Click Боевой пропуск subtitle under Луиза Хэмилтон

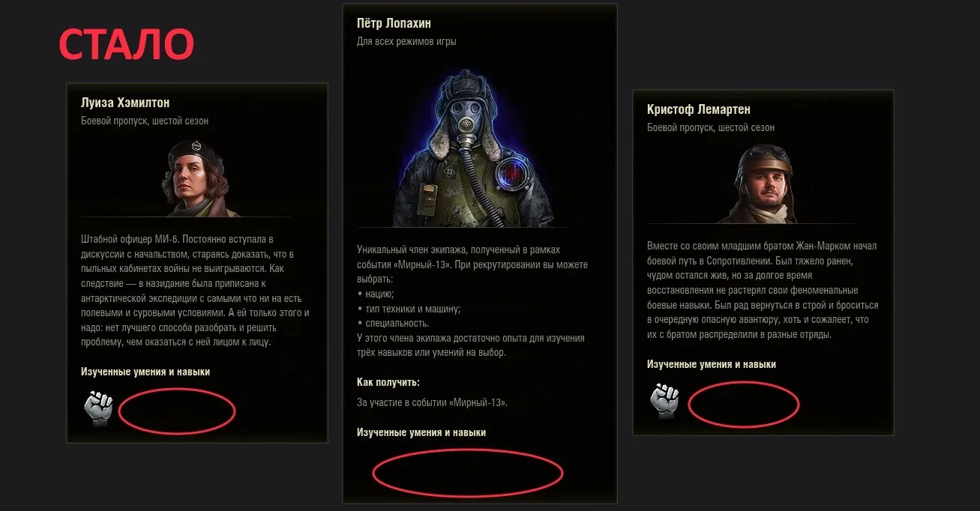coord(145,121)
